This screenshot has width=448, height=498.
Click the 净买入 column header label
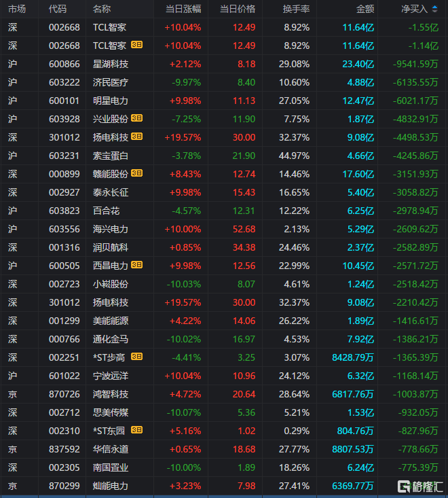click(415, 9)
